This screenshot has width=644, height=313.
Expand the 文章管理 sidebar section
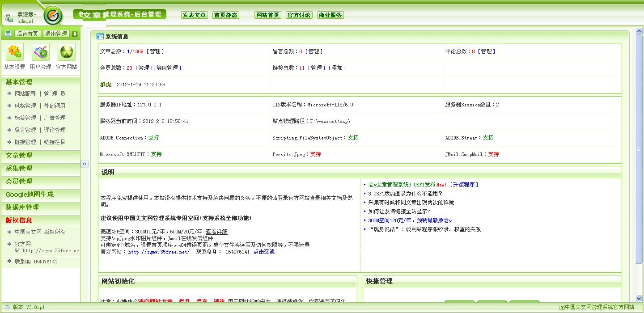coord(19,156)
